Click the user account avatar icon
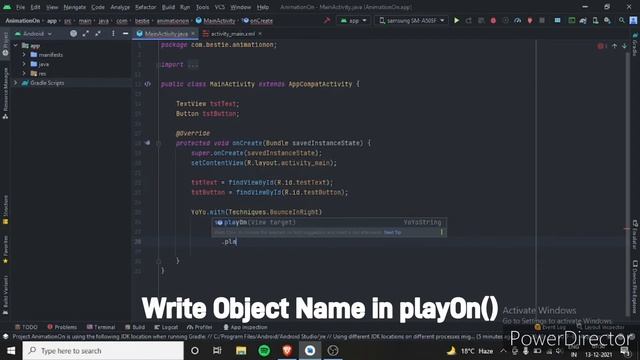 [x=633, y=20]
